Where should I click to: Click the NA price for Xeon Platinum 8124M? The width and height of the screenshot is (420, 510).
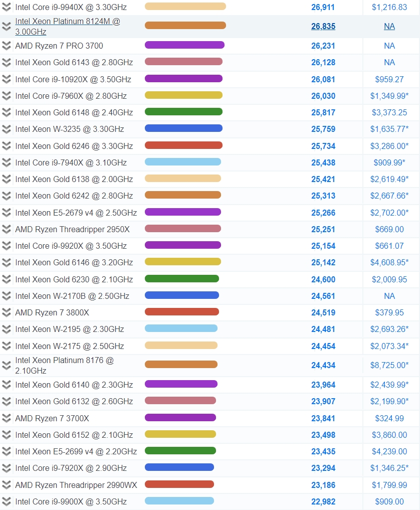[389, 27]
